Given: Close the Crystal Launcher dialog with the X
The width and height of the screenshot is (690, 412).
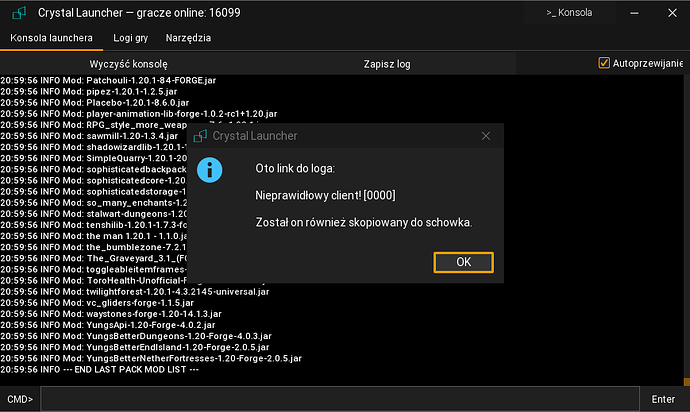Looking at the screenshot, I should [x=486, y=136].
